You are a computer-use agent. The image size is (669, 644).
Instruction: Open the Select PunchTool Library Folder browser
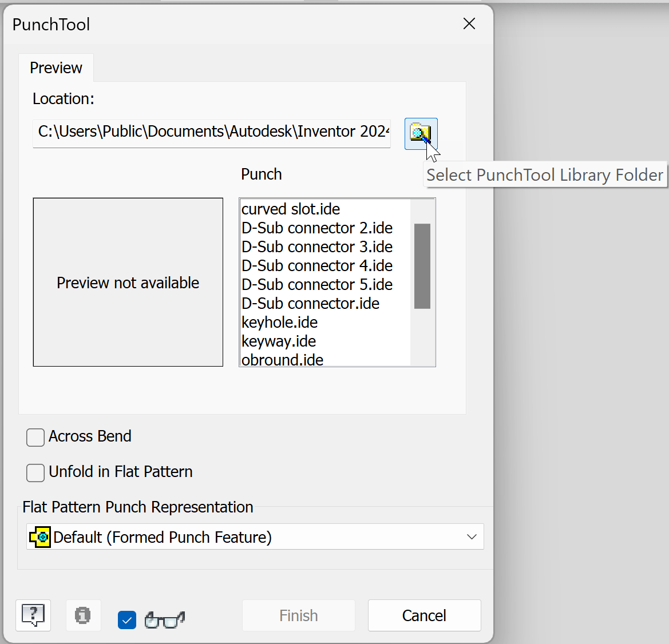(421, 134)
